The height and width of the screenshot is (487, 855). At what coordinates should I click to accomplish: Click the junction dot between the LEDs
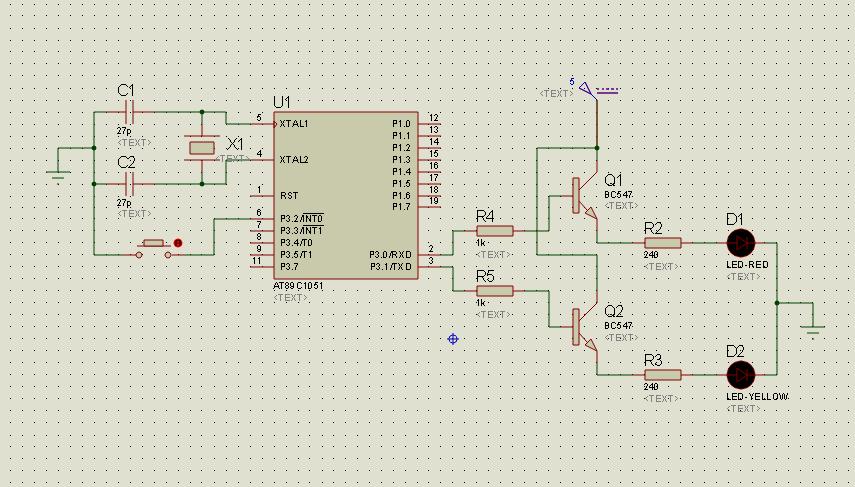point(777,303)
